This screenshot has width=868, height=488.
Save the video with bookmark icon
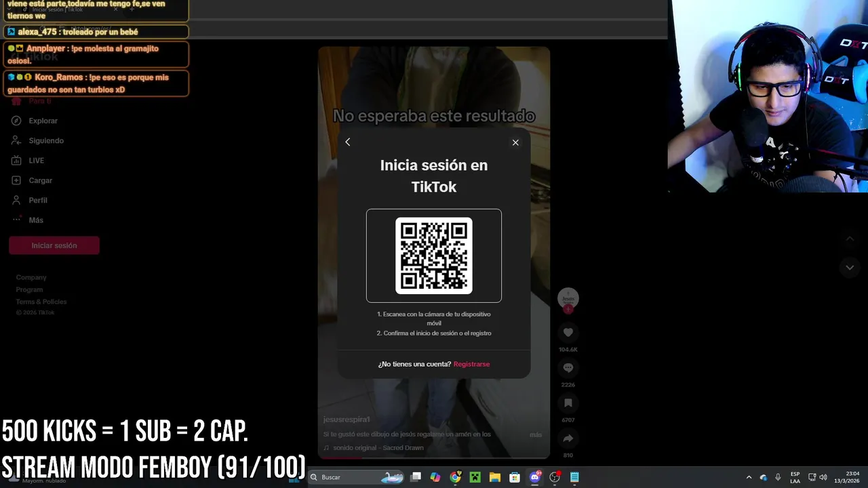[x=568, y=403]
